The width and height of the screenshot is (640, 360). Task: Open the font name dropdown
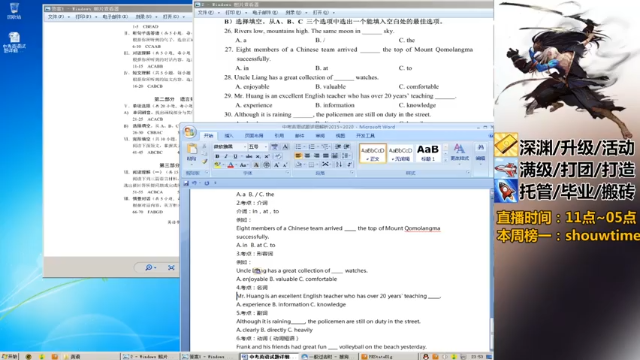244,147
